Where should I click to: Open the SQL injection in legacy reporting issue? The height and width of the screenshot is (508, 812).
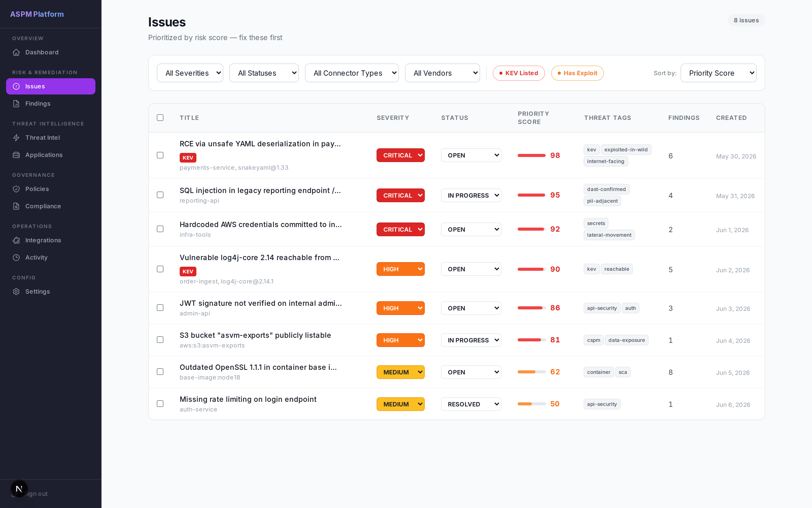tap(260, 190)
